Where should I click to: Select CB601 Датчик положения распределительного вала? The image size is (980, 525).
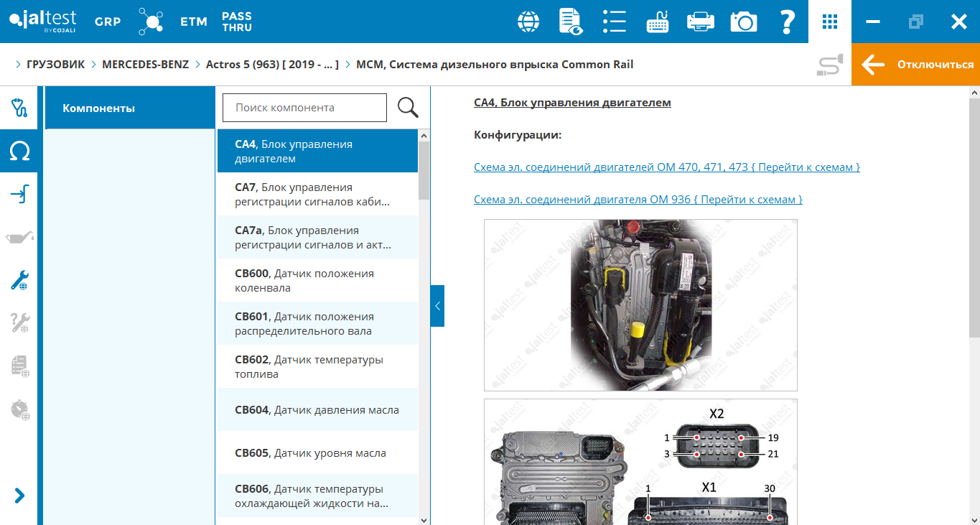coord(317,323)
